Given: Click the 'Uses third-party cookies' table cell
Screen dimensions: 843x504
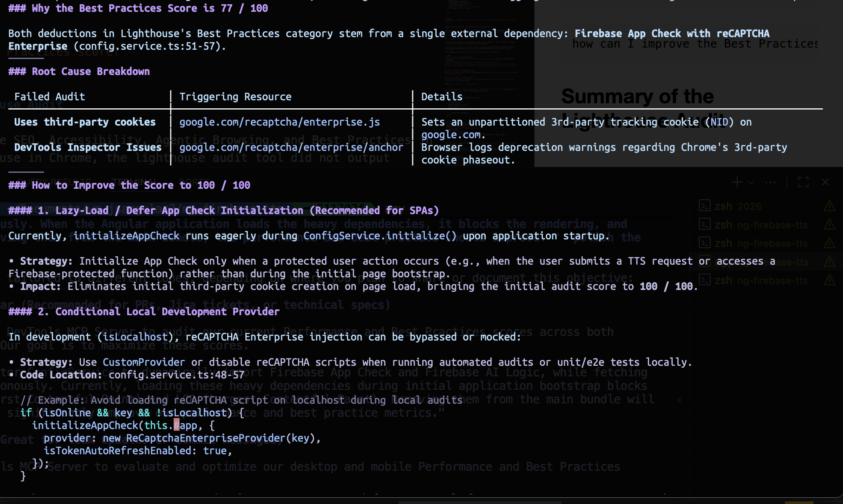Looking at the screenshot, I should click(85, 122).
